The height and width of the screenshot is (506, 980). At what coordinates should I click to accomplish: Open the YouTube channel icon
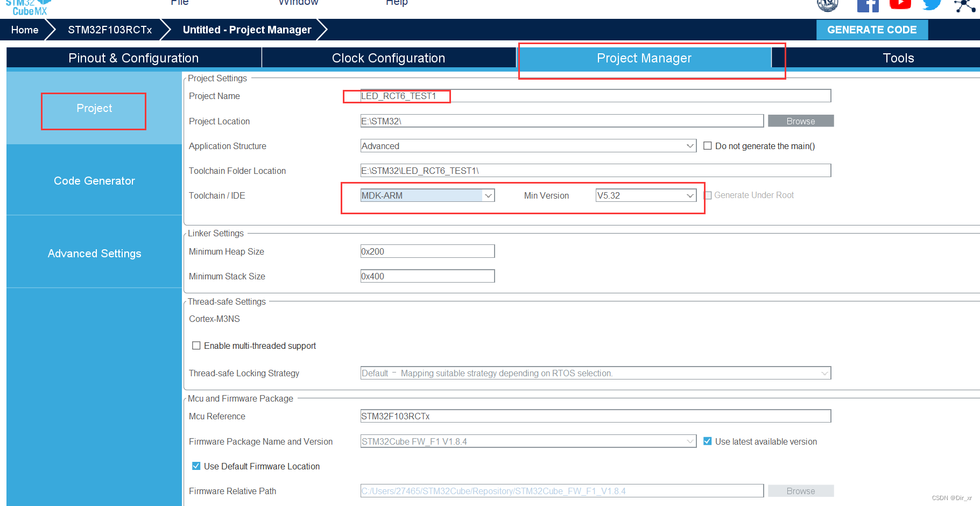click(900, 4)
